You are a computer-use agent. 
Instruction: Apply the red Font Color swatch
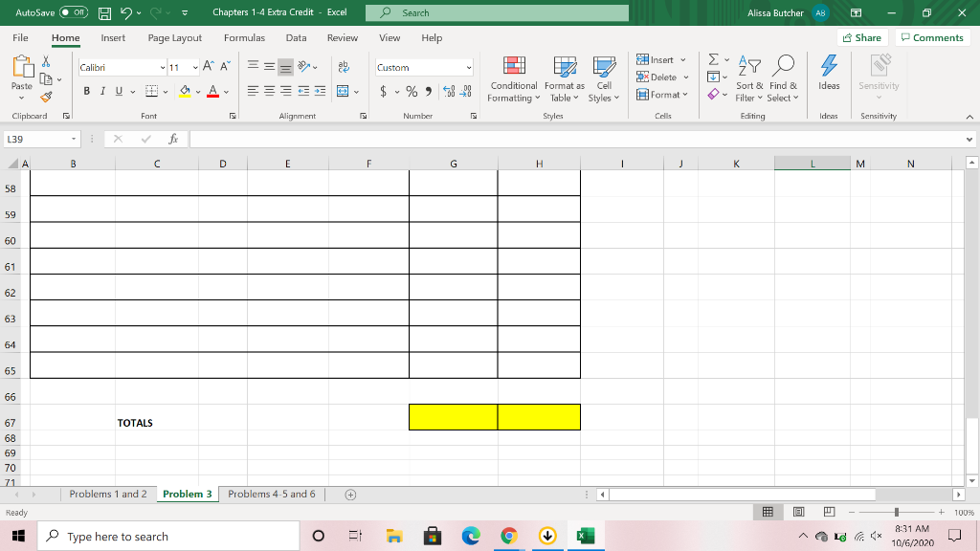coord(212,91)
